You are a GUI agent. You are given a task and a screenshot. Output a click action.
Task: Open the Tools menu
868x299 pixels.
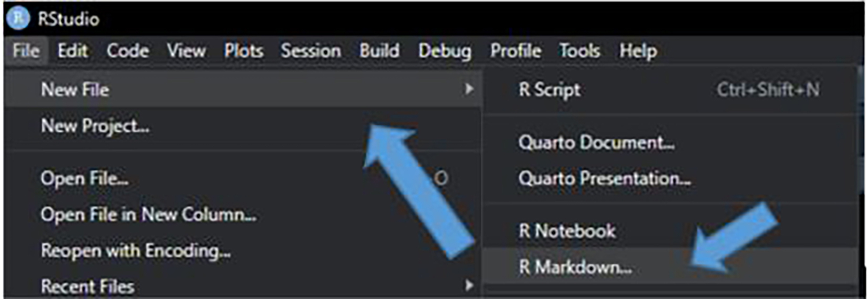[580, 51]
